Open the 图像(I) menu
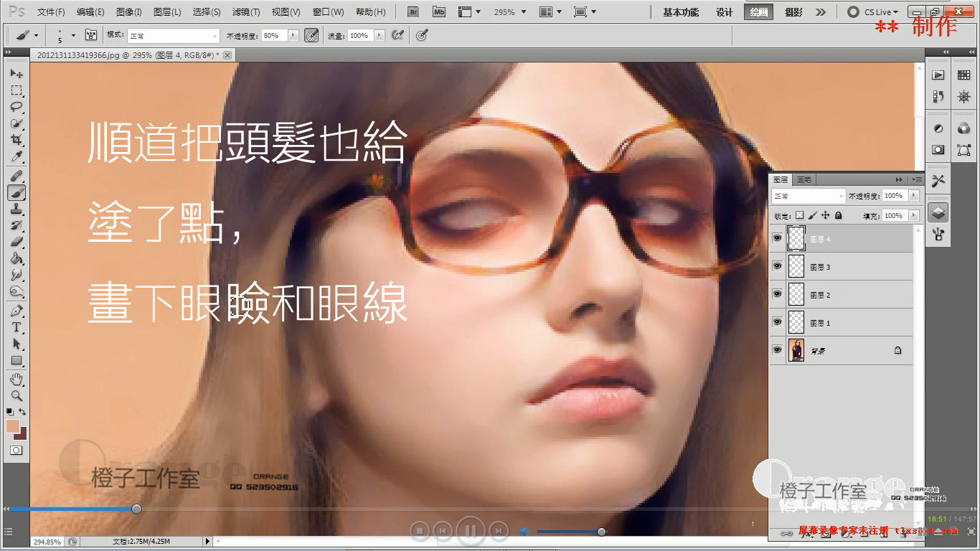This screenshot has height=551, width=980. [x=129, y=12]
